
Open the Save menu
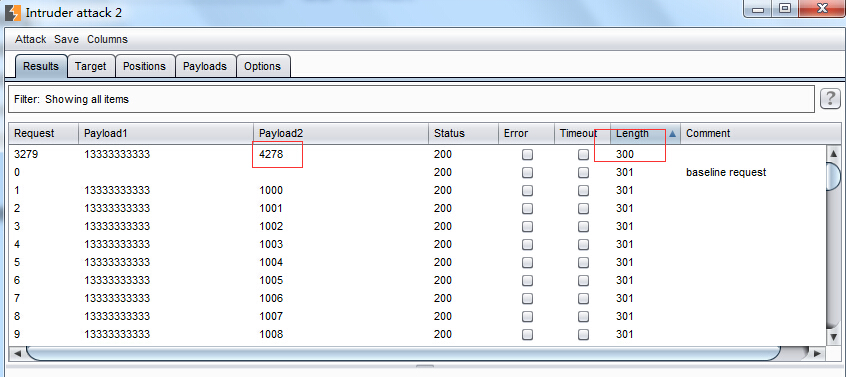pos(66,39)
